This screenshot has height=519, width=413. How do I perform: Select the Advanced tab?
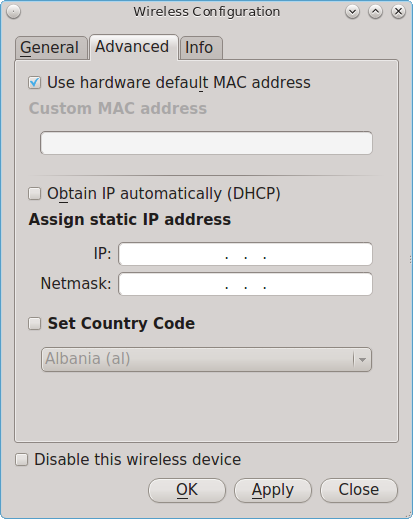134,47
